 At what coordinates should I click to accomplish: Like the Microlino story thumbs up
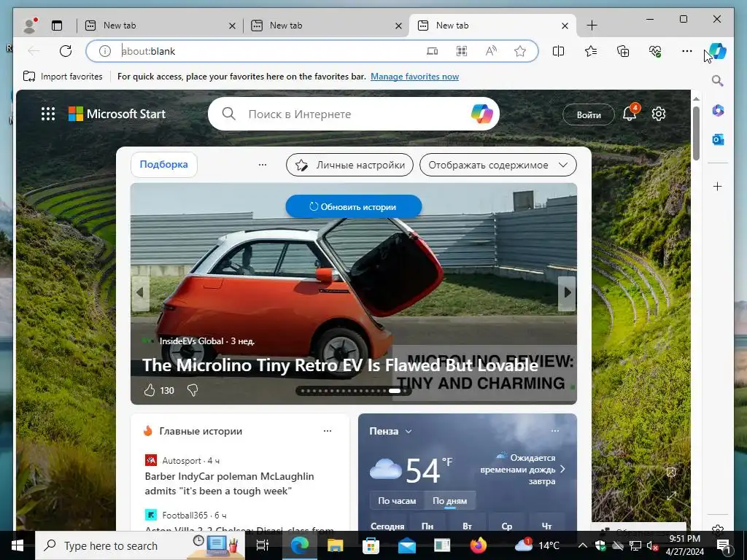point(150,391)
